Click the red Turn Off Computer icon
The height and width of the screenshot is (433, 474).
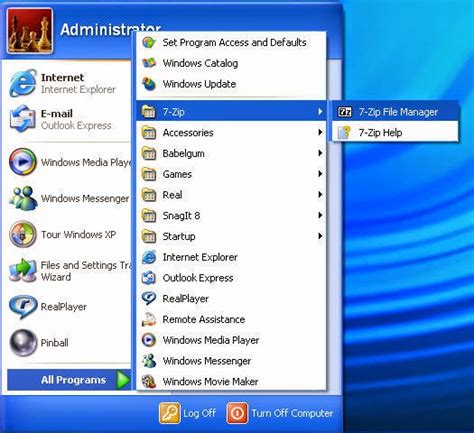(237, 413)
